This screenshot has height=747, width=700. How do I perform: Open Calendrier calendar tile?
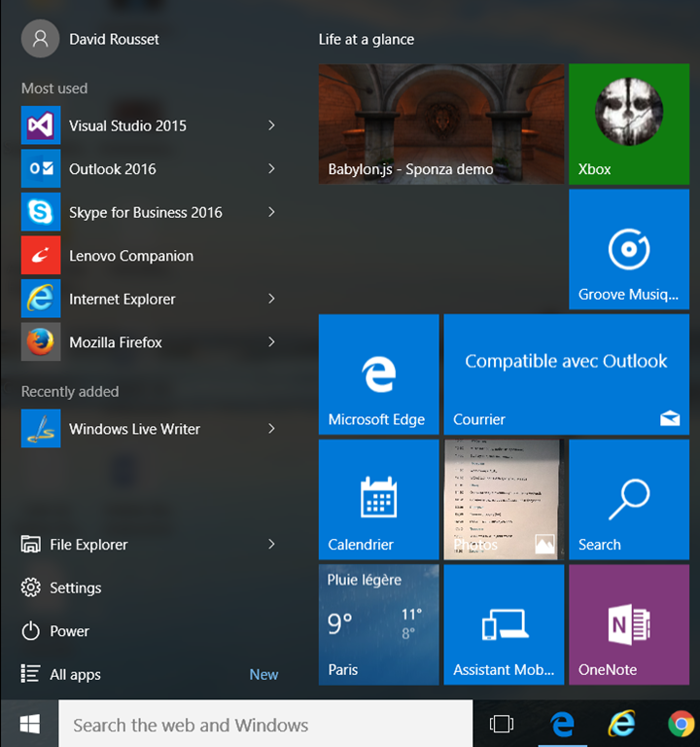click(378, 500)
